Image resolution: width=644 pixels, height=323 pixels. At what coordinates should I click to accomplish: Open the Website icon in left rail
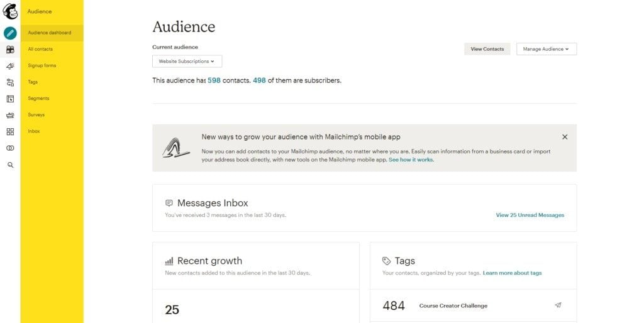10,99
